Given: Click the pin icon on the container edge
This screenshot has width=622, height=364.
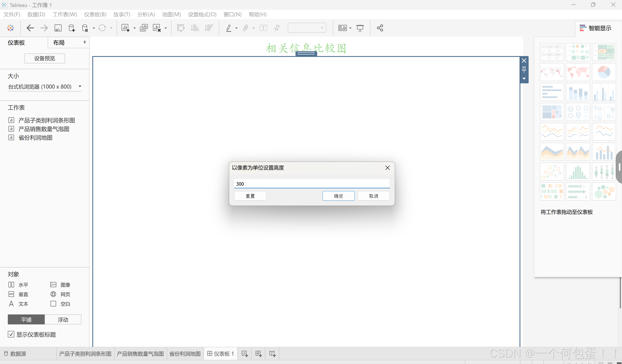Looking at the screenshot, I should 524,69.
